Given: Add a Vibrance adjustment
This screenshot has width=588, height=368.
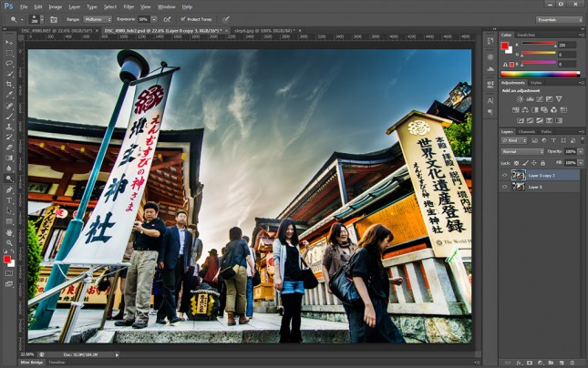Looking at the screenshot, I should click(x=559, y=99).
